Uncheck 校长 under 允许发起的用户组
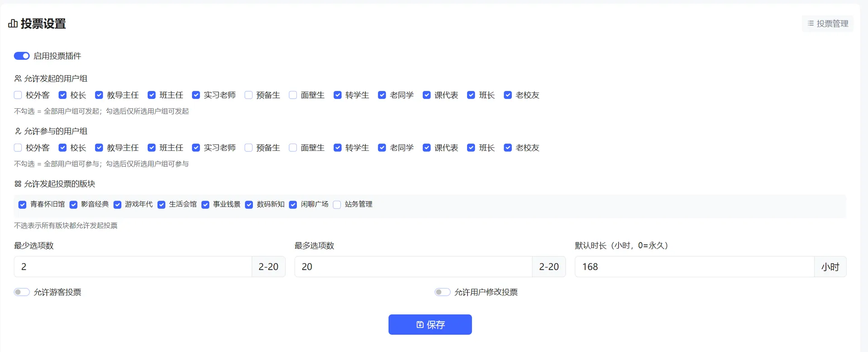Image resolution: width=868 pixels, height=352 pixels. pos(62,95)
